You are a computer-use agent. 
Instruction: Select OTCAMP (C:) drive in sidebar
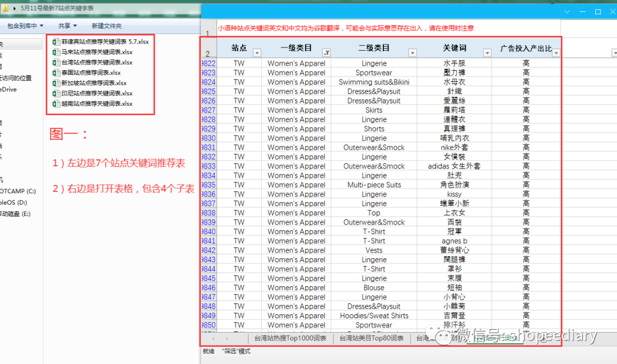pos(18,191)
